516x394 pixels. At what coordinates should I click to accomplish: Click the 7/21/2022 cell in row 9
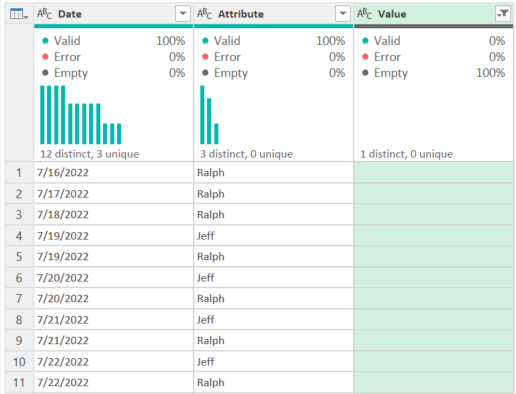pyautogui.click(x=114, y=341)
